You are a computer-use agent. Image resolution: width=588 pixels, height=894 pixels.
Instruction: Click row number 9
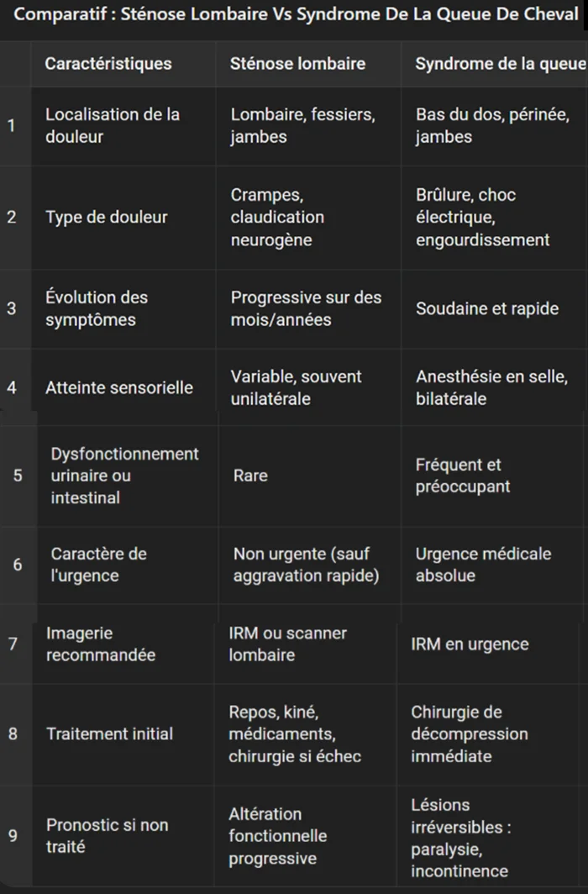[x=12, y=835]
